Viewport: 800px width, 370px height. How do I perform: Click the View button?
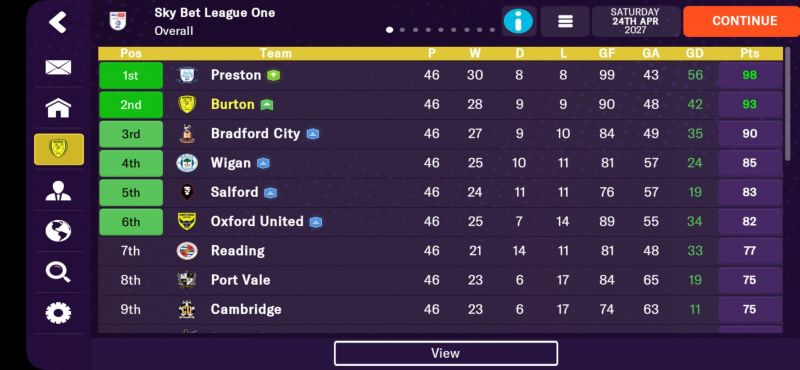[445, 353]
